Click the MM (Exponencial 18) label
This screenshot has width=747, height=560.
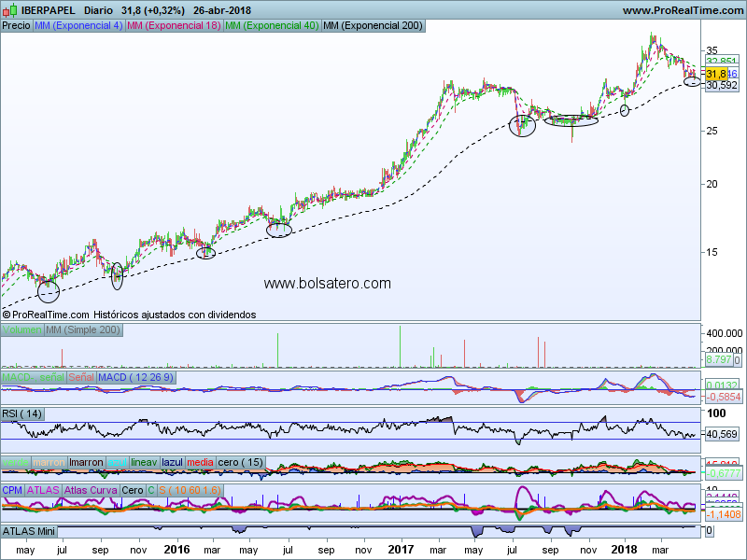173,26
